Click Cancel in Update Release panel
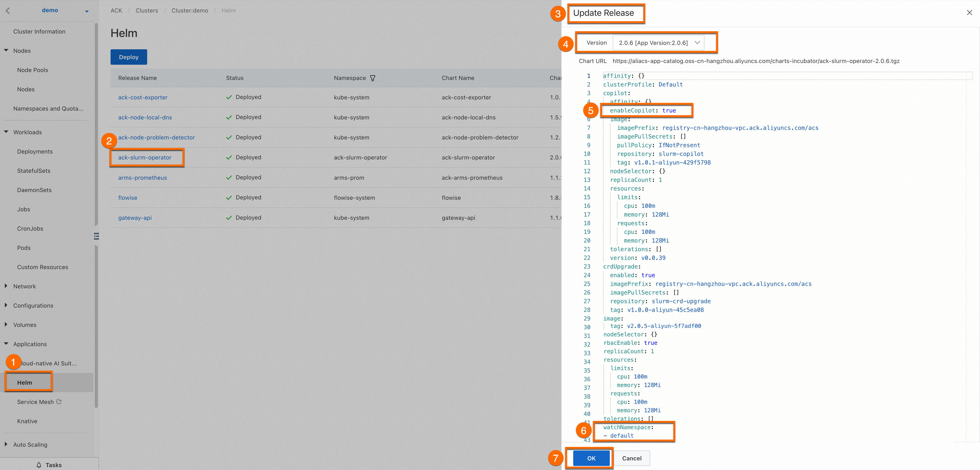980x470 pixels. [x=632, y=458]
